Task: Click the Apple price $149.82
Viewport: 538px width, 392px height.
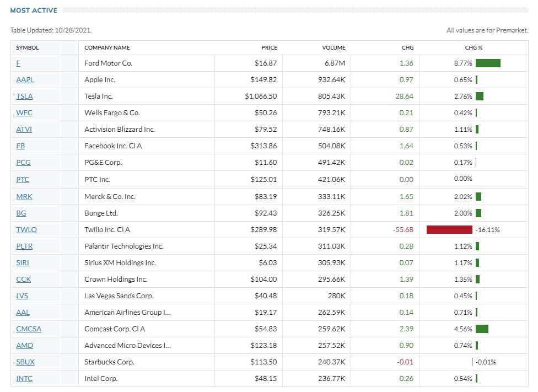Action: click(x=263, y=79)
